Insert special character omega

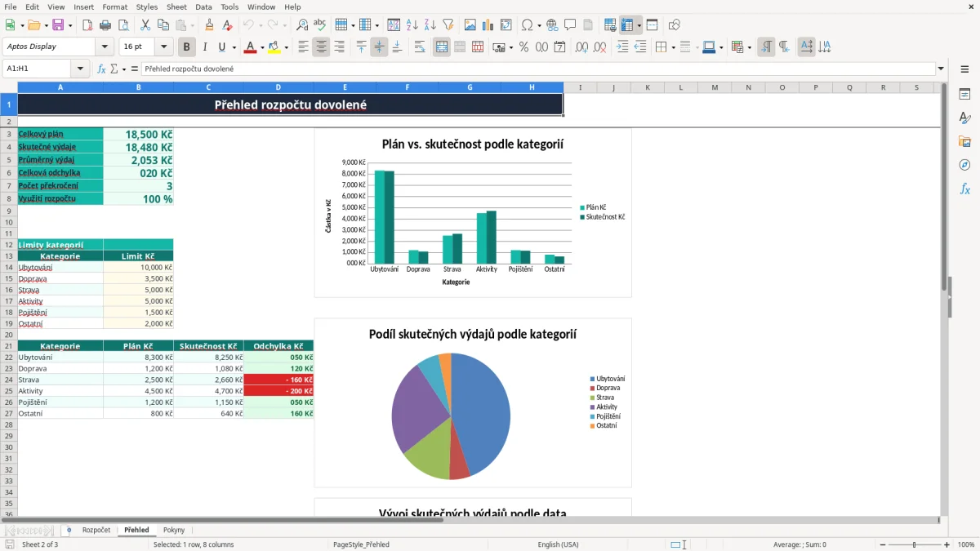tap(527, 25)
